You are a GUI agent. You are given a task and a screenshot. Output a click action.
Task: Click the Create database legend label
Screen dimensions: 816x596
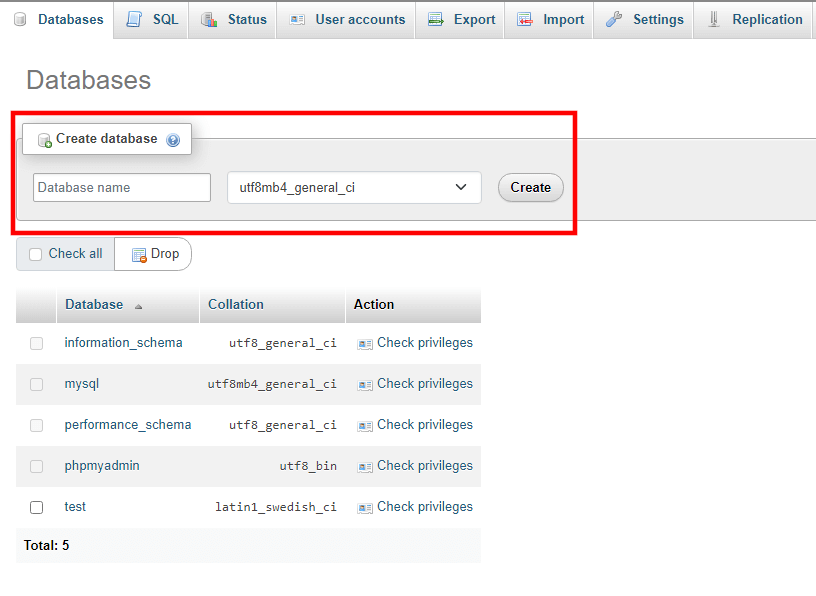pos(107,138)
